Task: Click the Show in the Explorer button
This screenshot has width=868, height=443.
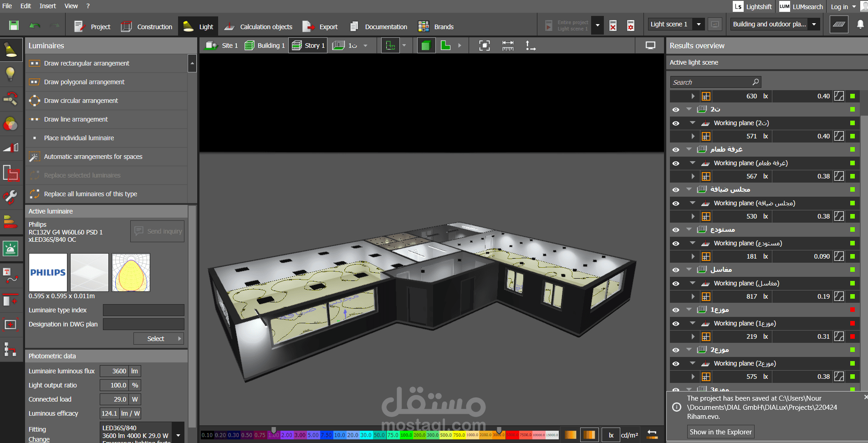Action: click(x=720, y=432)
